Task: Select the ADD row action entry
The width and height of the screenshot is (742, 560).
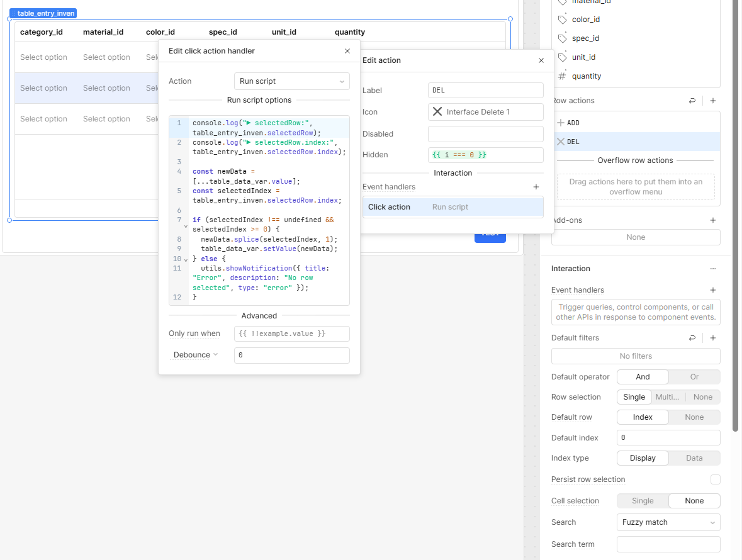Action: click(636, 123)
